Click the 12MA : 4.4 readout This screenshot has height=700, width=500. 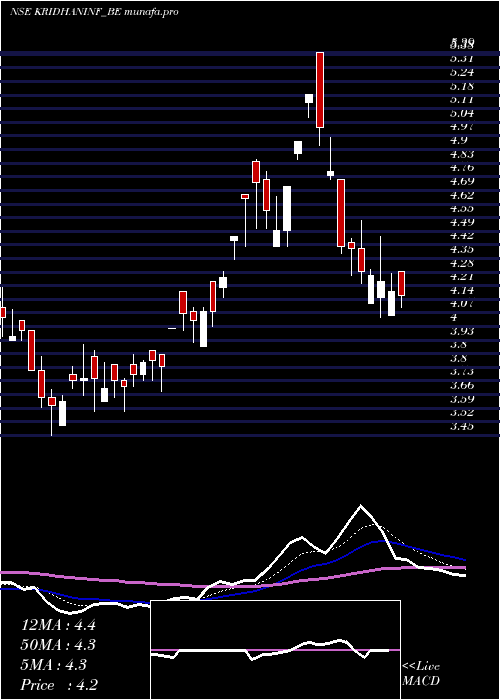point(58,625)
